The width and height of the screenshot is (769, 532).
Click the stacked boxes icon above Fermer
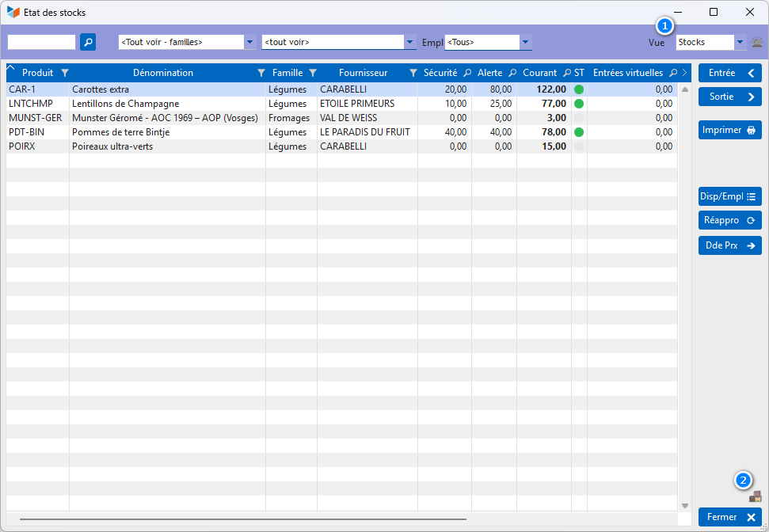[x=756, y=497]
